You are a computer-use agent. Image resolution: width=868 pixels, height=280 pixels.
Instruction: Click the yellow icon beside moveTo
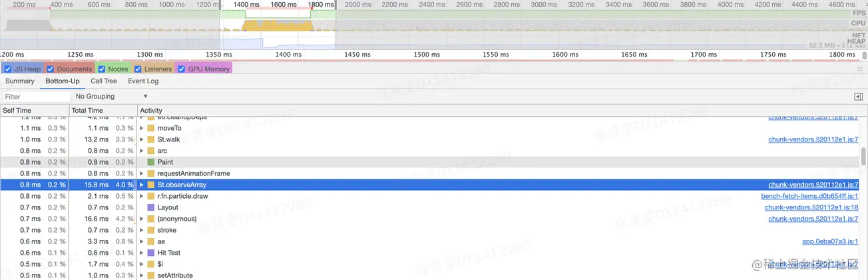(151, 128)
